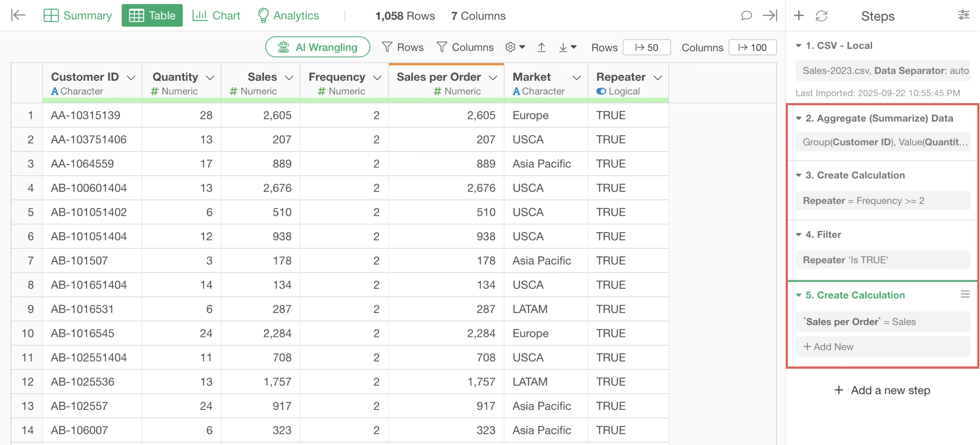Viewport: 980px width, 445px height.
Task: Open the comment bubble icon
Action: pyautogui.click(x=746, y=16)
